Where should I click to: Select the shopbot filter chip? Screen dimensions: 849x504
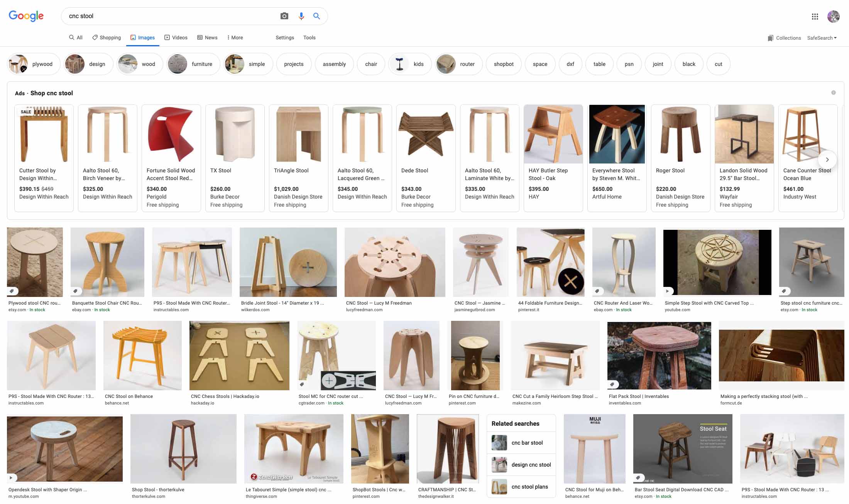(x=503, y=64)
